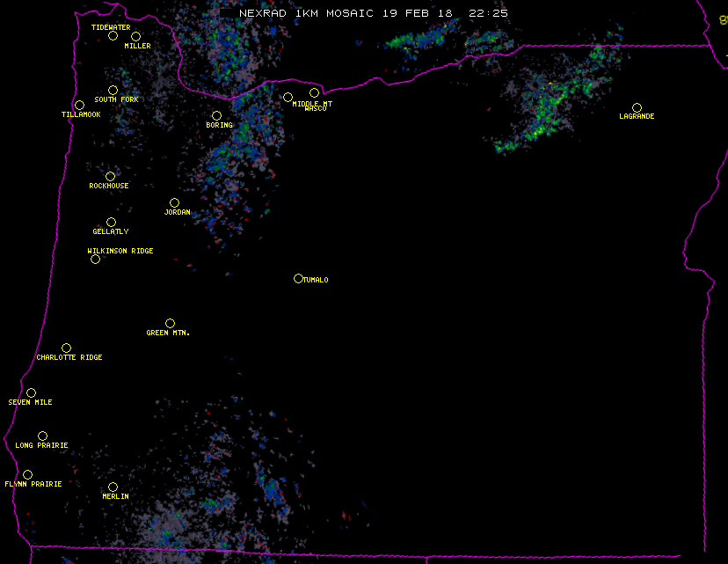Click the Long Prairie station circle
The image size is (728, 564).
[x=42, y=436]
